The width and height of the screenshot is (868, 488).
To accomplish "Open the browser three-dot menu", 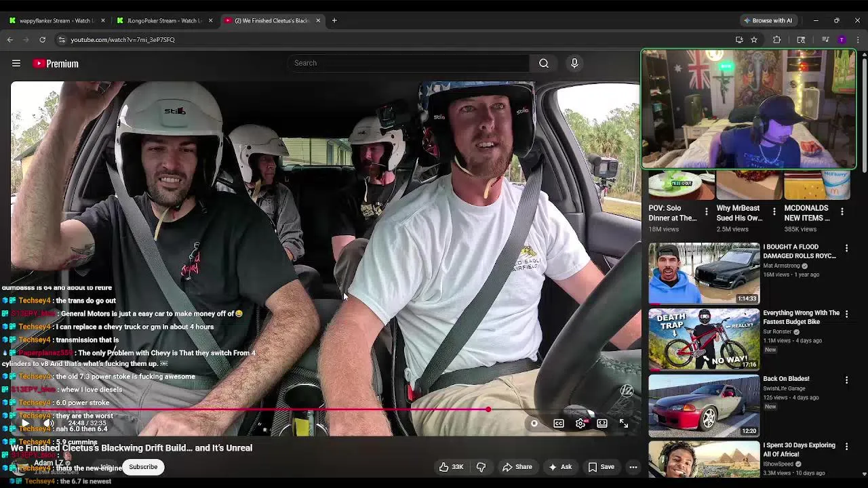I will coord(858,40).
